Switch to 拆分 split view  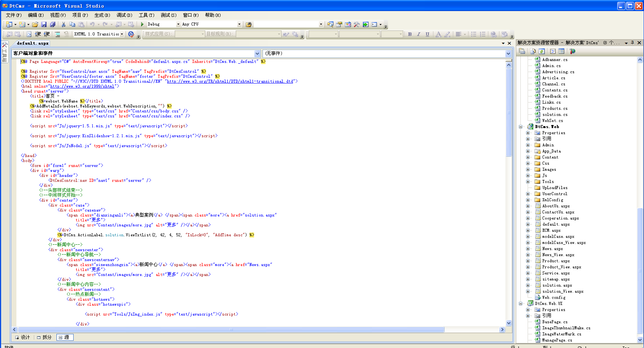click(44, 337)
